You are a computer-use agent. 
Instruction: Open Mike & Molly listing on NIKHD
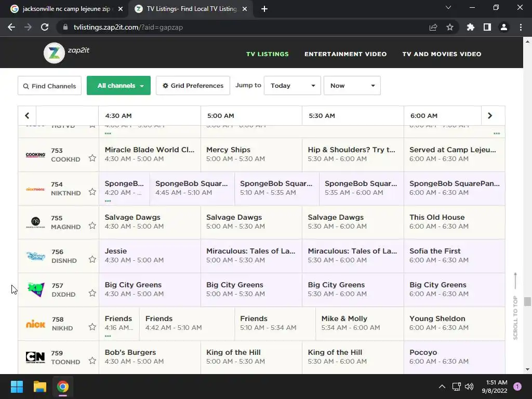360,324
